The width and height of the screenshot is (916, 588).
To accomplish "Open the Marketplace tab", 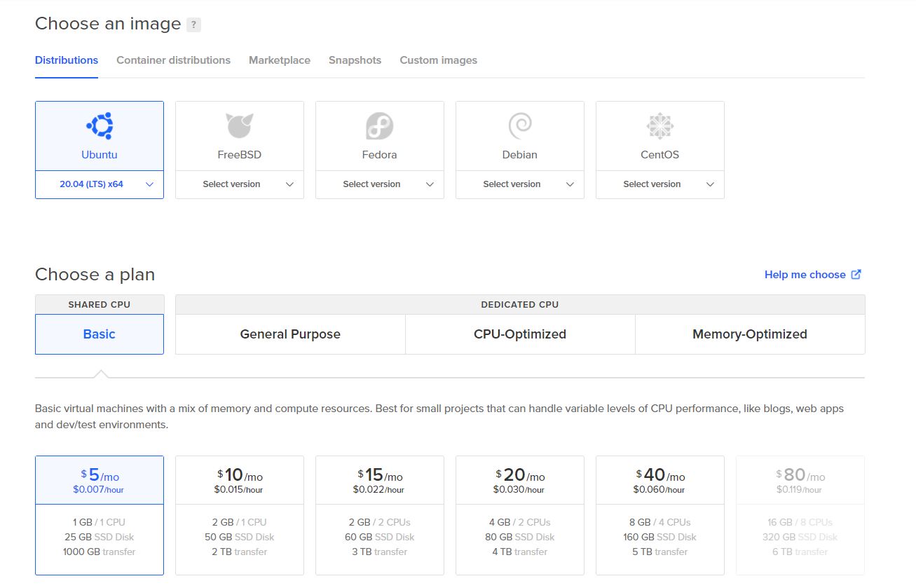I will point(280,60).
